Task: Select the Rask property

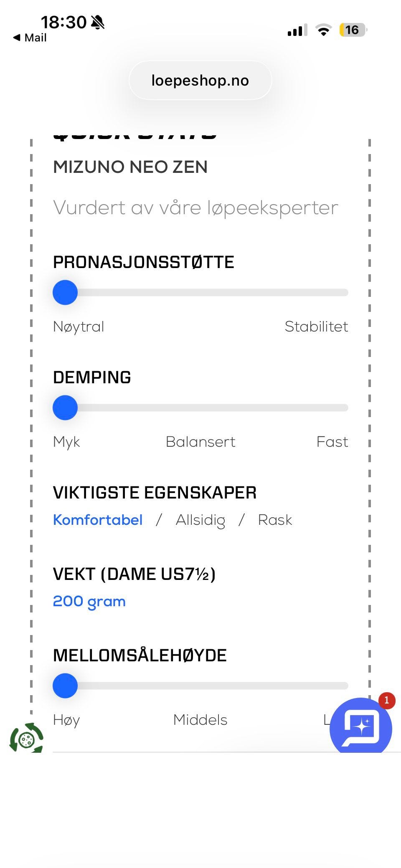Action: (275, 520)
